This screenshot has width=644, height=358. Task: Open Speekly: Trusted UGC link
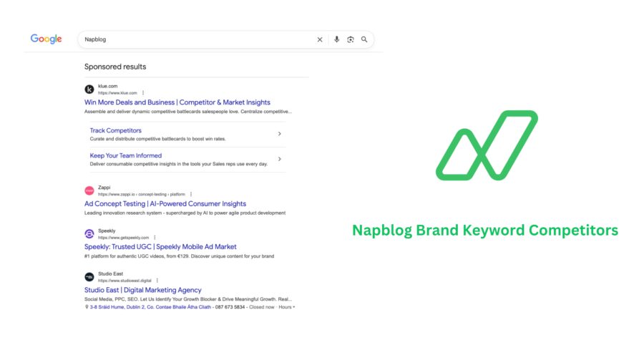tap(160, 246)
